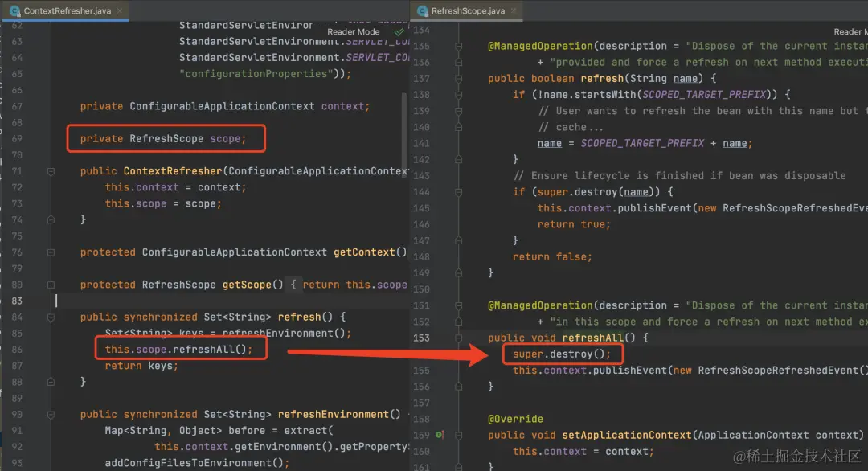Click the class icon on RefreshScope.java tab
Screen dimensions: 868x471
(423, 10)
